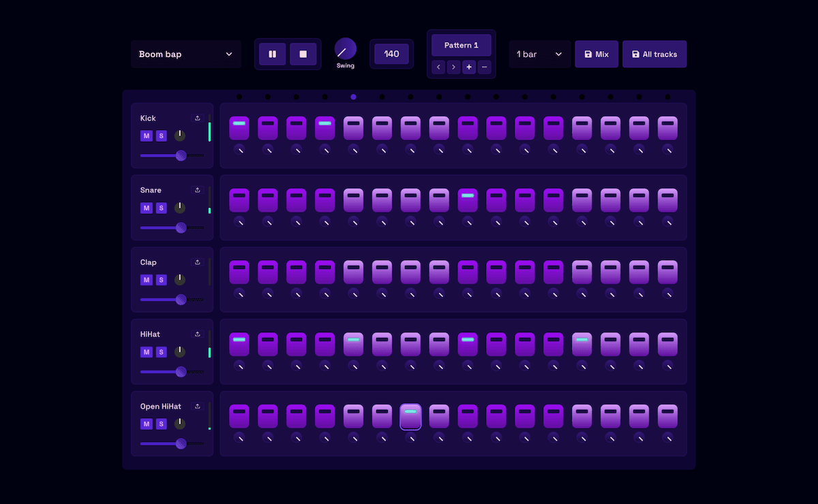Click the Clap track pan knob
This screenshot has width=818, height=504.
179,280
